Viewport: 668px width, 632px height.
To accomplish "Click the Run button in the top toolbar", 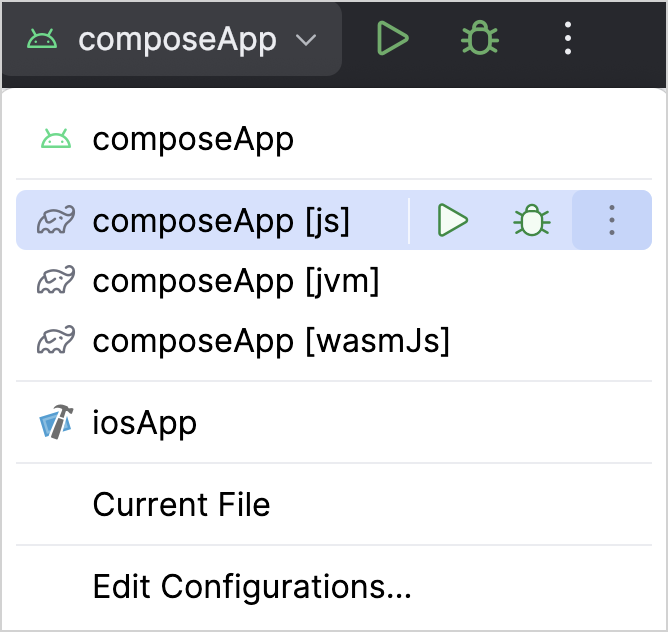I will pyautogui.click(x=392, y=39).
